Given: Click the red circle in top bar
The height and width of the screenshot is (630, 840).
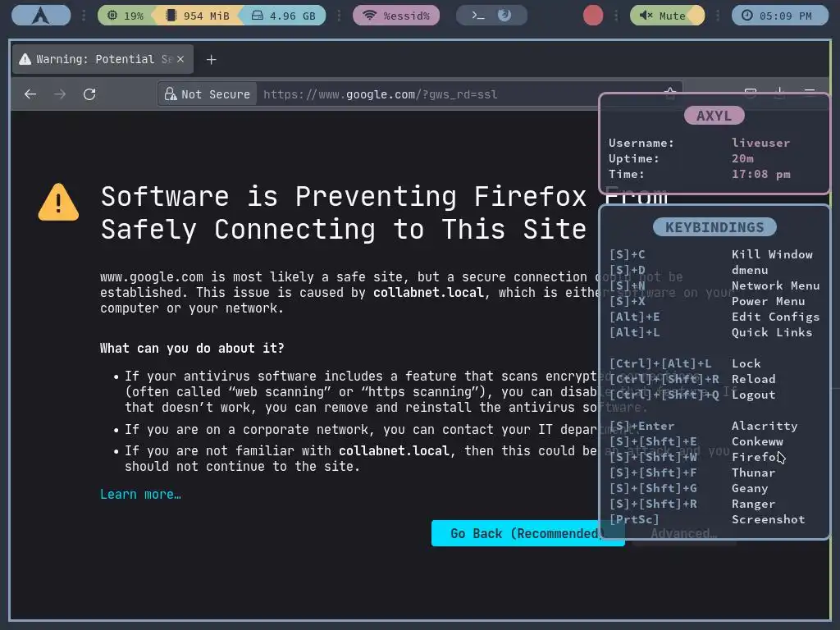Looking at the screenshot, I should [593, 15].
